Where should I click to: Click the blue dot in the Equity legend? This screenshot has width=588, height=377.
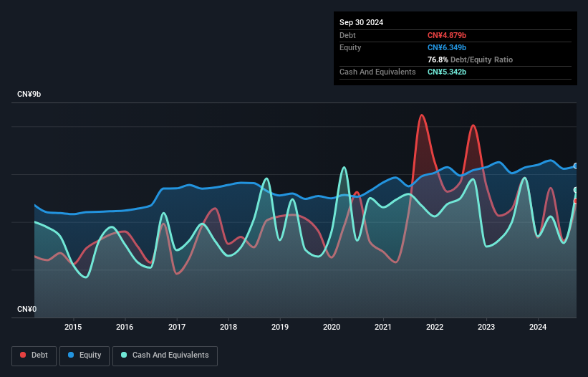tap(70, 355)
